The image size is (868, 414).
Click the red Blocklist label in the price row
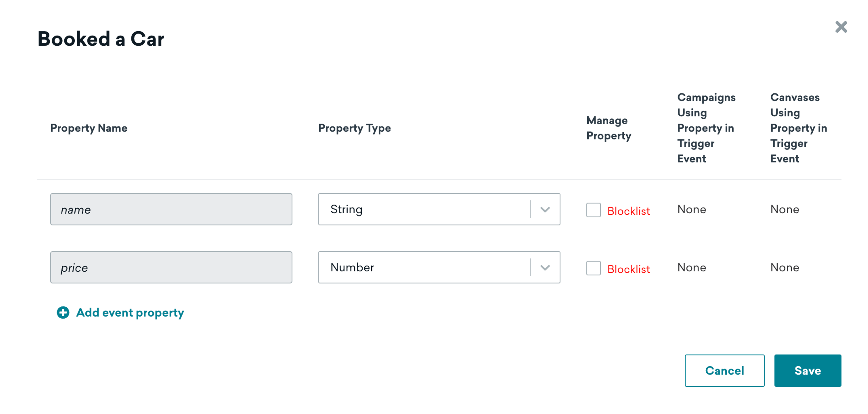coord(628,269)
